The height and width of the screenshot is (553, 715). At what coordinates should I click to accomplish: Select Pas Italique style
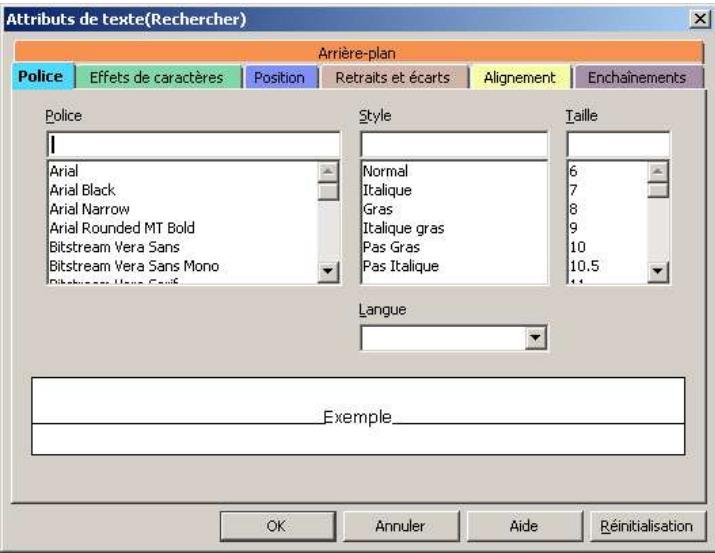point(454,266)
